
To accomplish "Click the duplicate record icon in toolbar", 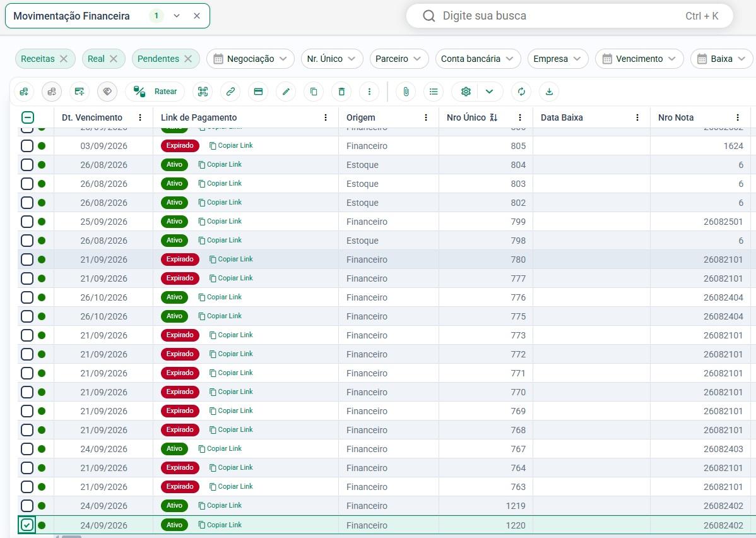I will point(314,92).
